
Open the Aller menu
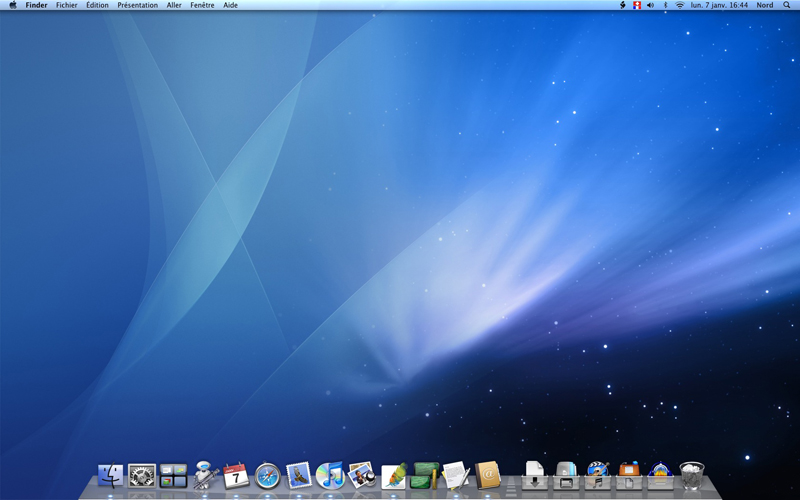pyautogui.click(x=174, y=5)
